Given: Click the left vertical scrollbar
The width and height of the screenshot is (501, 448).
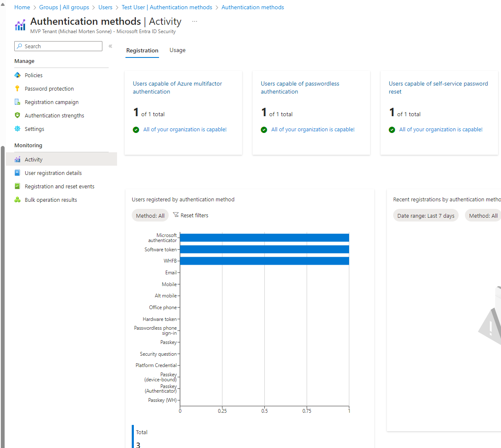Looking at the screenshot, I should [3, 294].
